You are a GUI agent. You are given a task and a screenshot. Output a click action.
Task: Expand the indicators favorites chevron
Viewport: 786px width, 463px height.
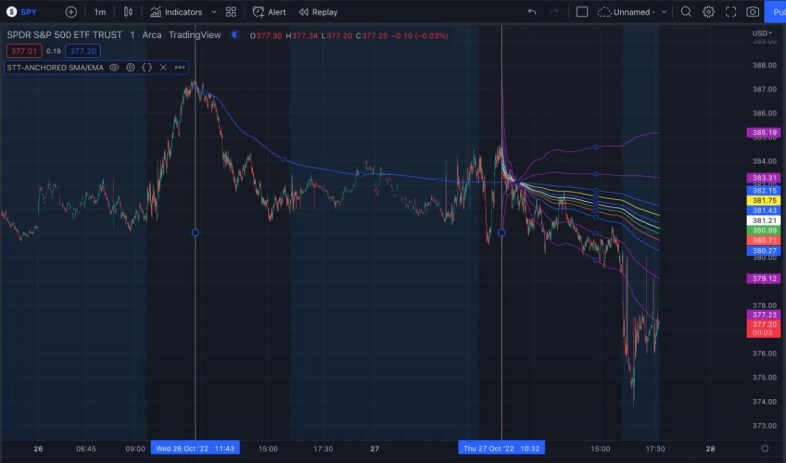(x=214, y=12)
